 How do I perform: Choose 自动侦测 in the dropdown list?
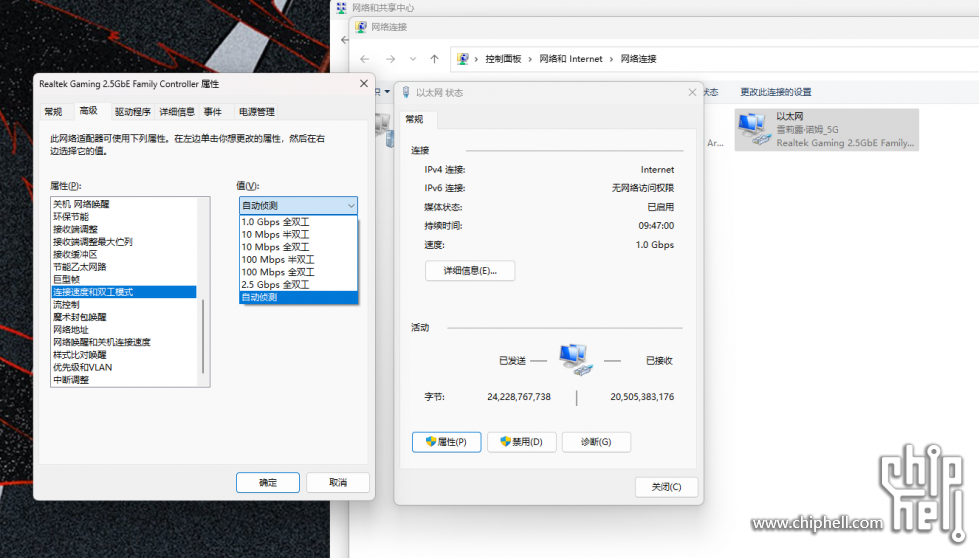click(x=298, y=297)
